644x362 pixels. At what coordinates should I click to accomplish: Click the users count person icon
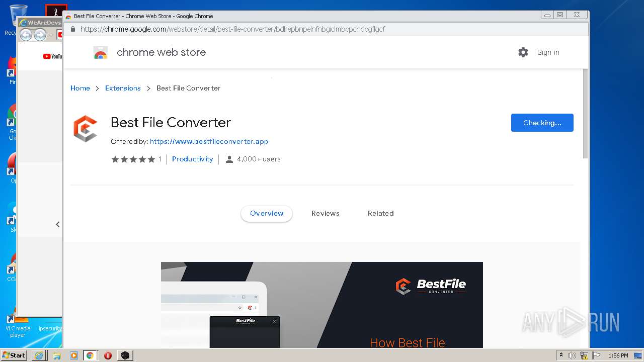(229, 159)
